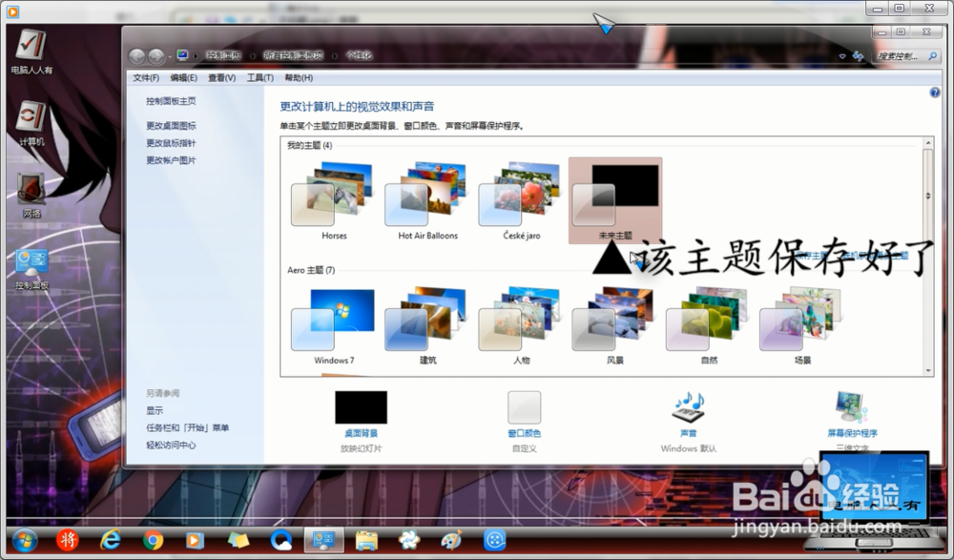The height and width of the screenshot is (560, 954).
Task: Click the Forward navigation arrow
Action: coord(156,56)
